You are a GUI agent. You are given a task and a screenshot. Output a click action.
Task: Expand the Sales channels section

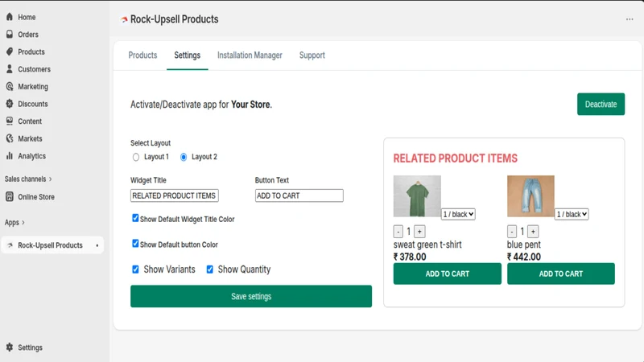click(x=28, y=179)
